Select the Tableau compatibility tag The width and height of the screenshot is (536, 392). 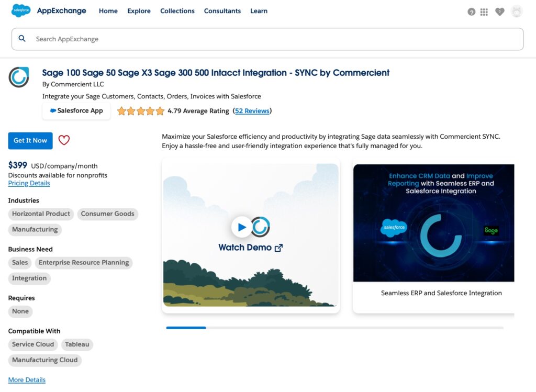(x=77, y=344)
